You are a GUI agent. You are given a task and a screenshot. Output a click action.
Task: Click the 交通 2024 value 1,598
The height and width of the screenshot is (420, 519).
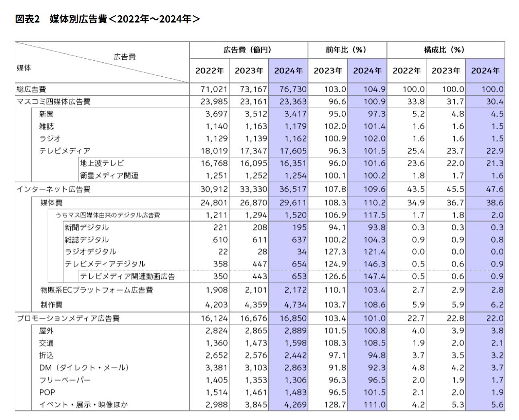point(295,343)
